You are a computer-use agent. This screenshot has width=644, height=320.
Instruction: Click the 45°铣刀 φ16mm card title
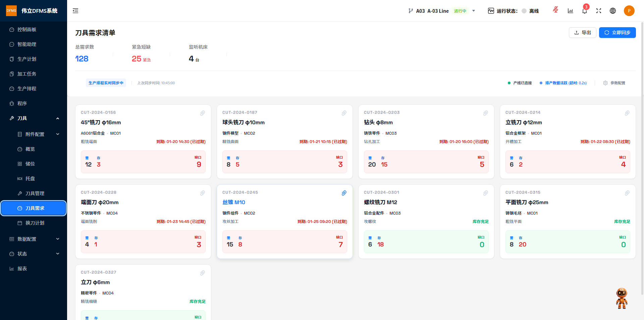pyautogui.click(x=101, y=123)
